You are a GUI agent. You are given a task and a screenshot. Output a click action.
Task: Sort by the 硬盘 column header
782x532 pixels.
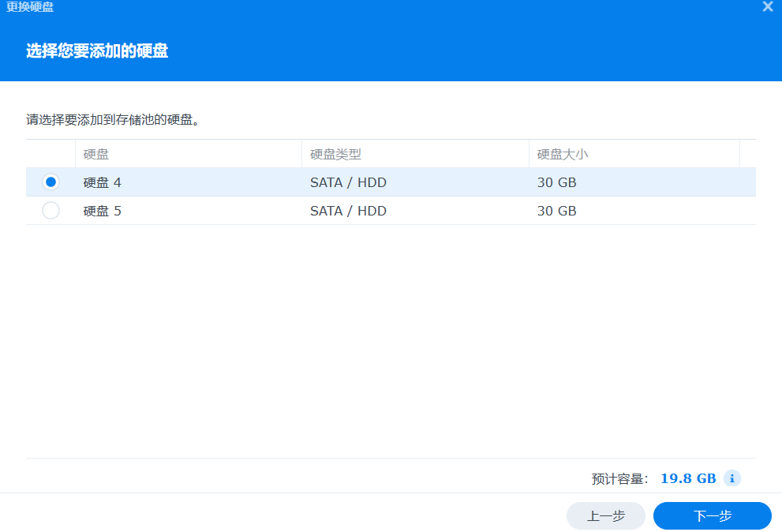pyautogui.click(x=189, y=154)
